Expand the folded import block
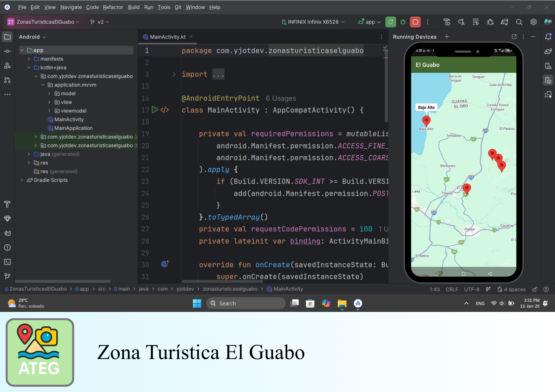Viewport: 555px width, 392px height. coord(174,74)
